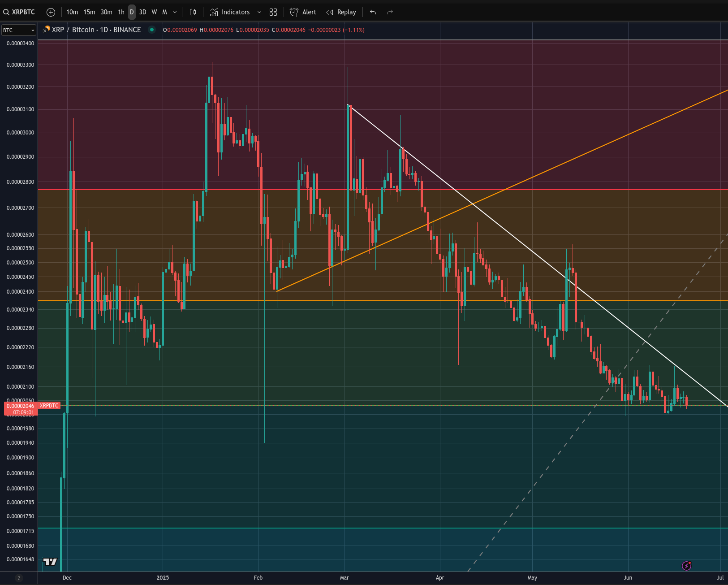Select the D daily timeframe
Image resolution: width=728 pixels, height=585 pixels.
tap(132, 12)
